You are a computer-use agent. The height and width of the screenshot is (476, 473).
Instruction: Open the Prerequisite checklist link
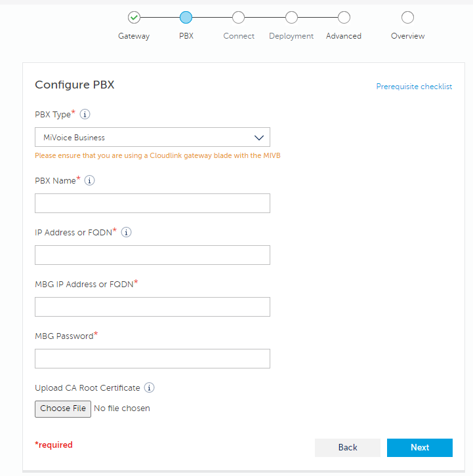click(414, 87)
